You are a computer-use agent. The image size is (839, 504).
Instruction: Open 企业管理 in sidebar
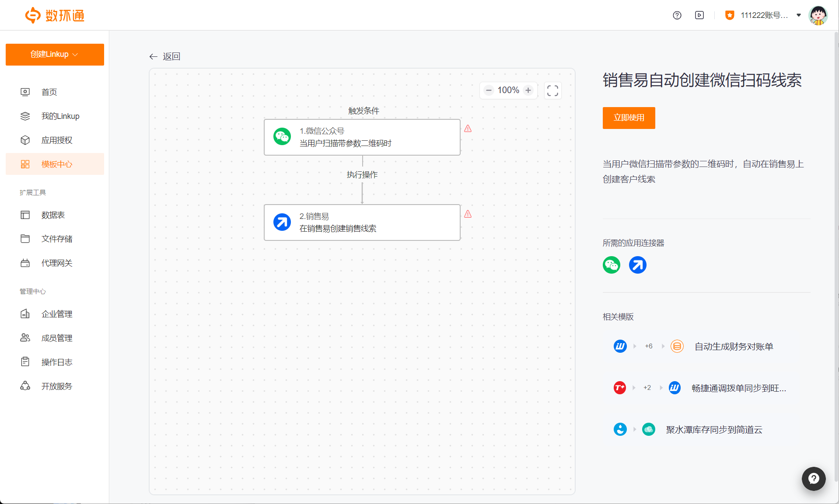pos(55,314)
